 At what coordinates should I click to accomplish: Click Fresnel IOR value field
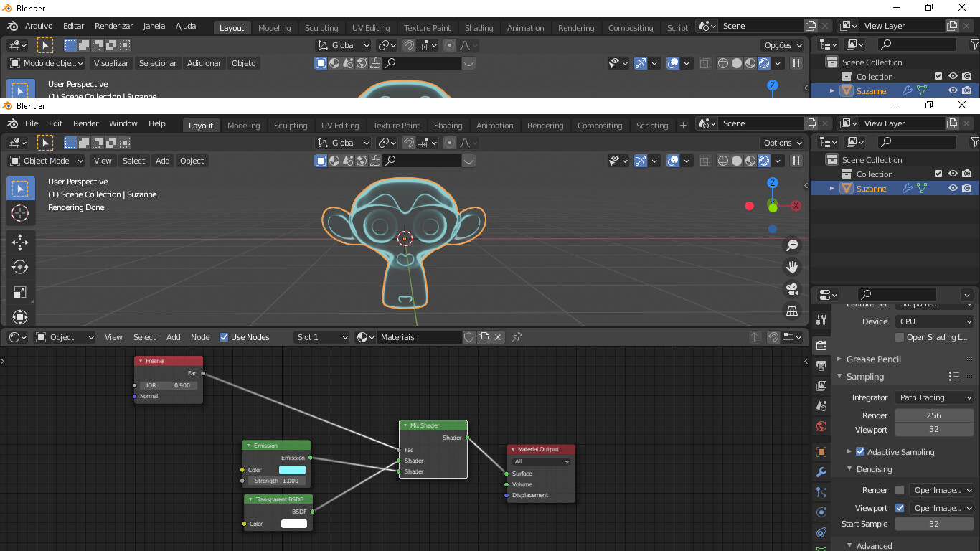[168, 385]
